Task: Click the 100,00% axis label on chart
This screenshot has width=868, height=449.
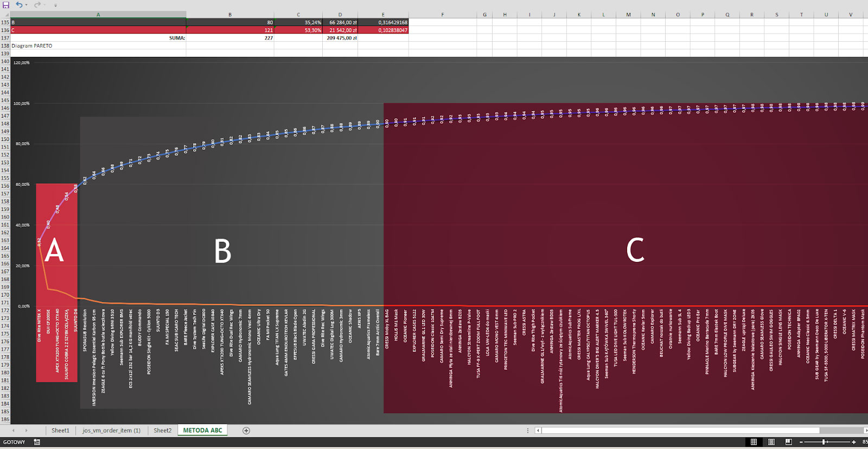Action: click(21, 103)
